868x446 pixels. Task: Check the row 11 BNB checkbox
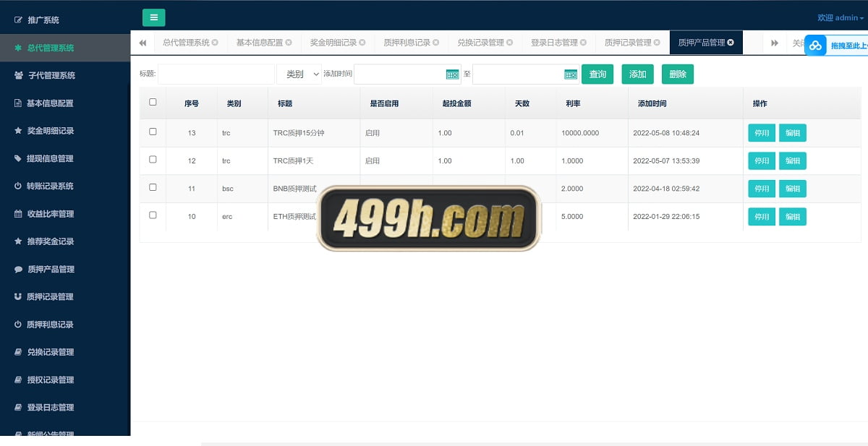tap(153, 187)
